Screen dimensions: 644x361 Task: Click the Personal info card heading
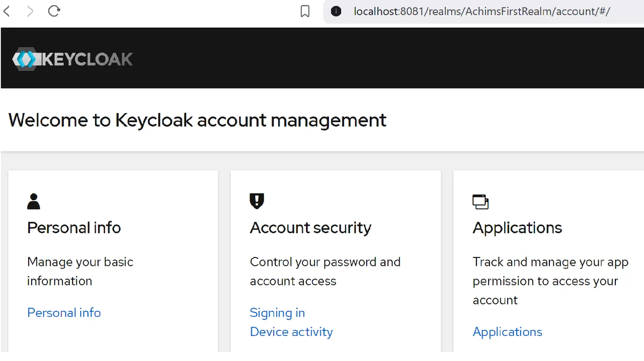74,228
